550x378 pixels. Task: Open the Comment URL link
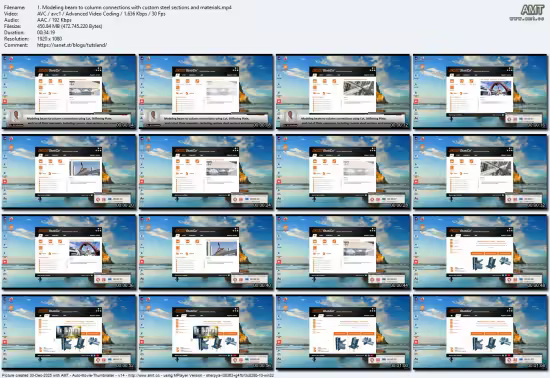72,45
